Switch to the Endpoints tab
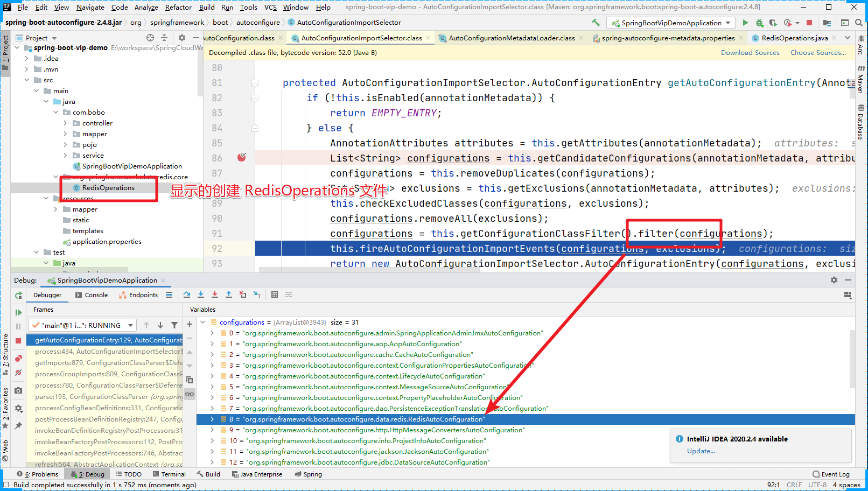This screenshot has width=868, height=491. 138,295
